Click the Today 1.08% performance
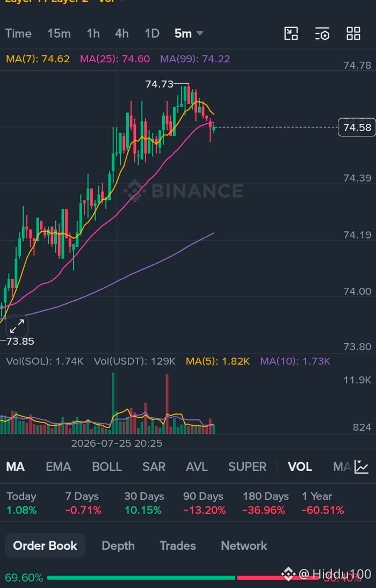Image resolution: width=376 pixels, height=588 pixels. [22, 503]
